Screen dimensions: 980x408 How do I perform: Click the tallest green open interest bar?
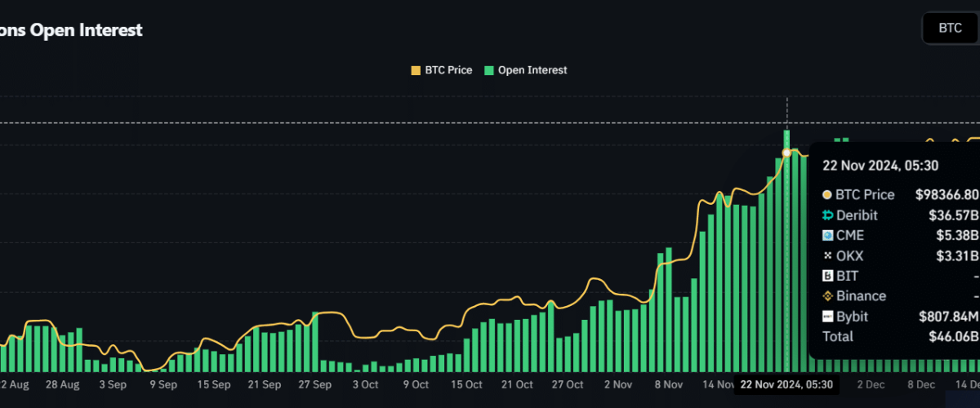(786, 245)
